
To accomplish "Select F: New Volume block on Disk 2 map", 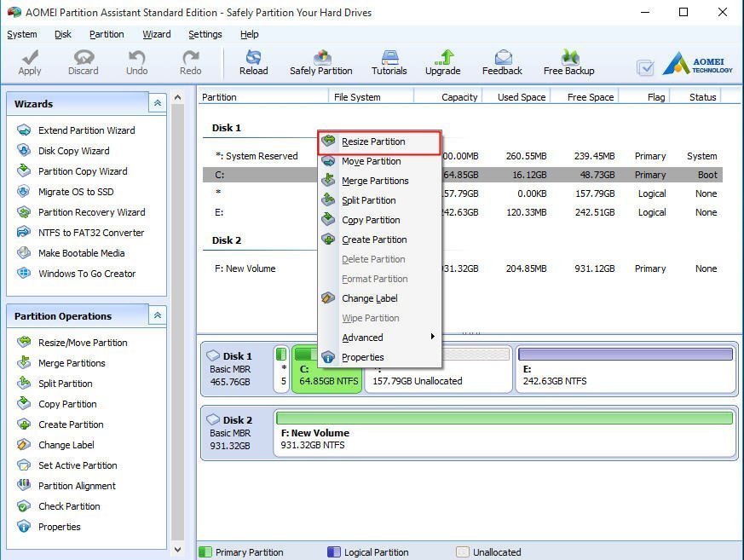I will 505,433.
